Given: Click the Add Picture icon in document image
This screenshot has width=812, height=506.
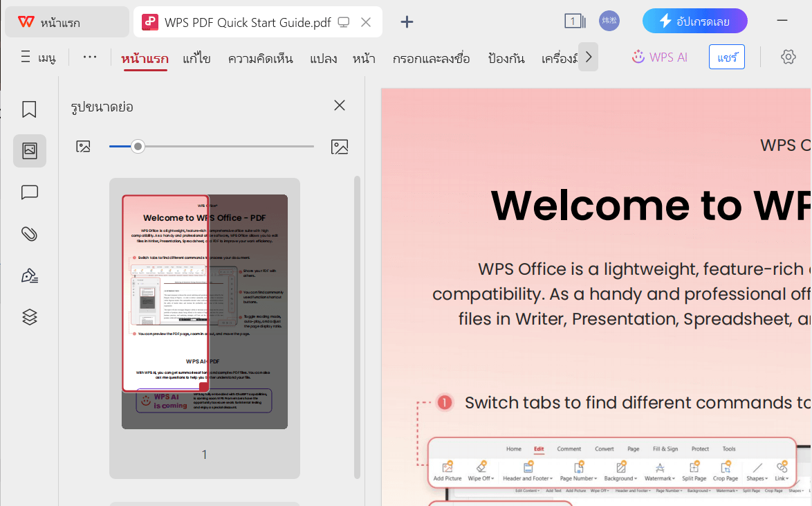Looking at the screenshot, I should (x=447, y=471).
